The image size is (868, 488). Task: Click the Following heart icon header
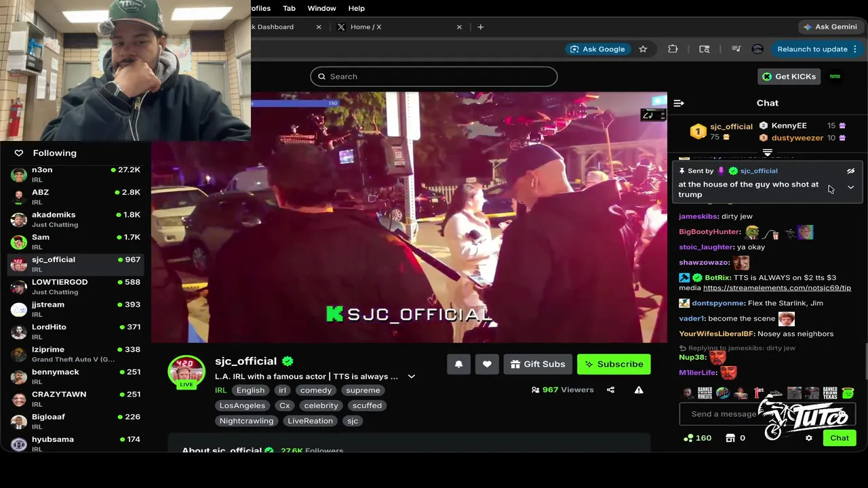(19, 153)
